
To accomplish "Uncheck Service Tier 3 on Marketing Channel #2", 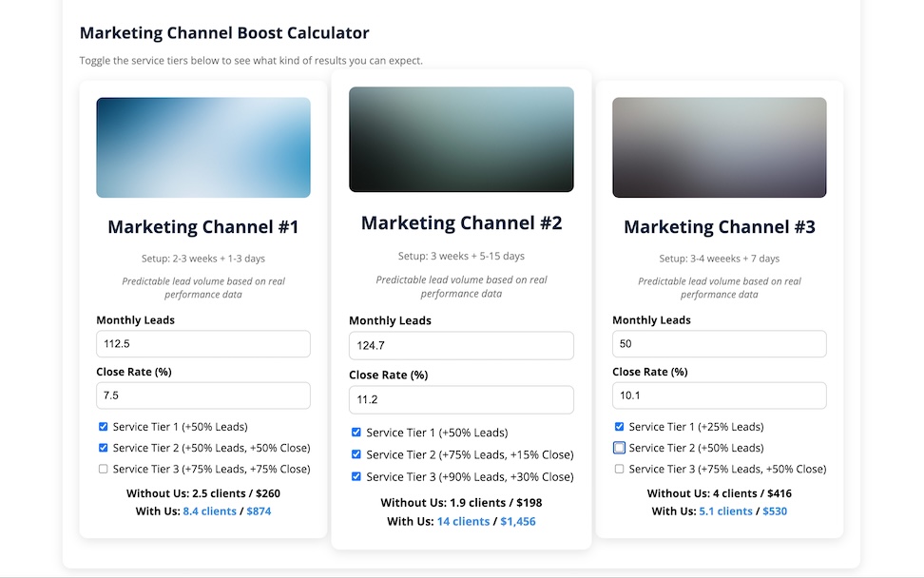I will point(356,476).
